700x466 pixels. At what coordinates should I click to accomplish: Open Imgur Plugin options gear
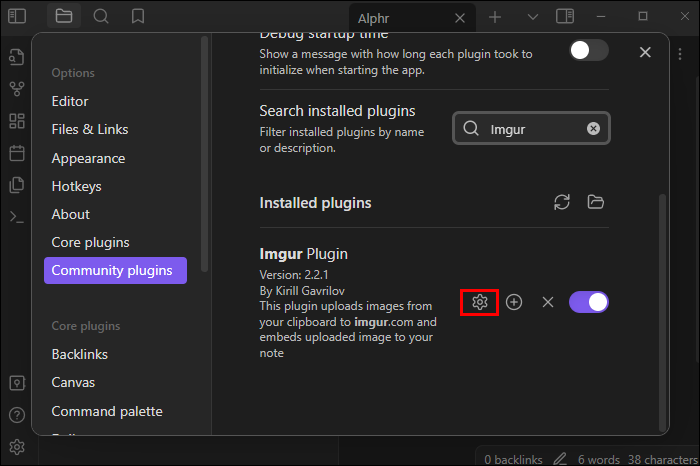pyautogui.click(x=480, y=302)
